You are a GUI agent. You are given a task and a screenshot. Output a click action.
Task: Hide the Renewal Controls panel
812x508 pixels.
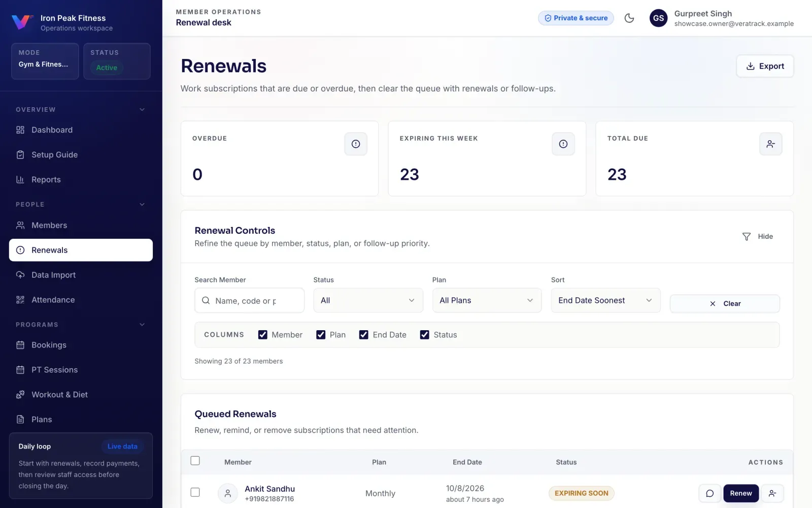(758, 237)
